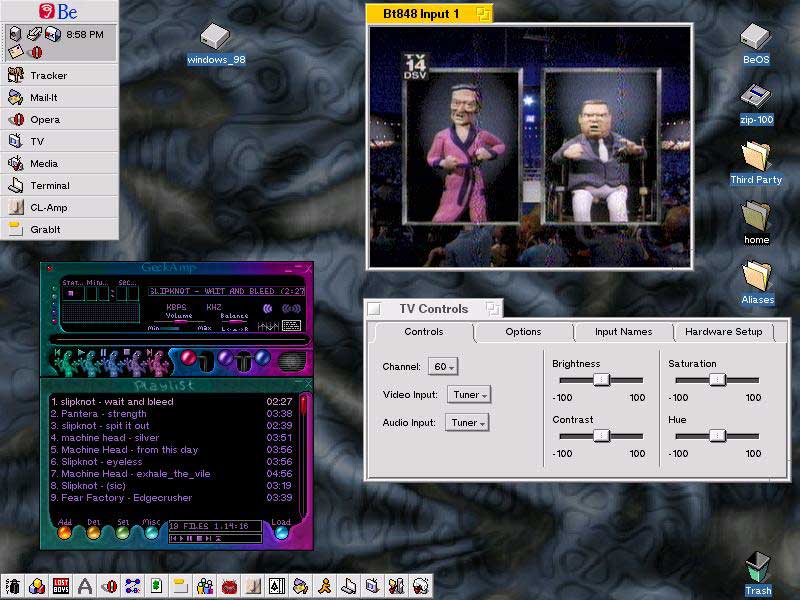Screen dimensions: 800x600
Task: Switch to the Input Names tab
Action: tap(623, 332)
